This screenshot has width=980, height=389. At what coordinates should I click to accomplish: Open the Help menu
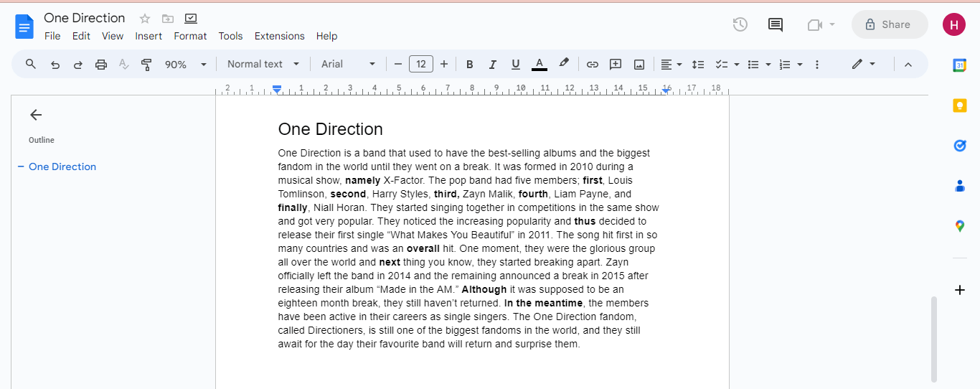[326, 36]
